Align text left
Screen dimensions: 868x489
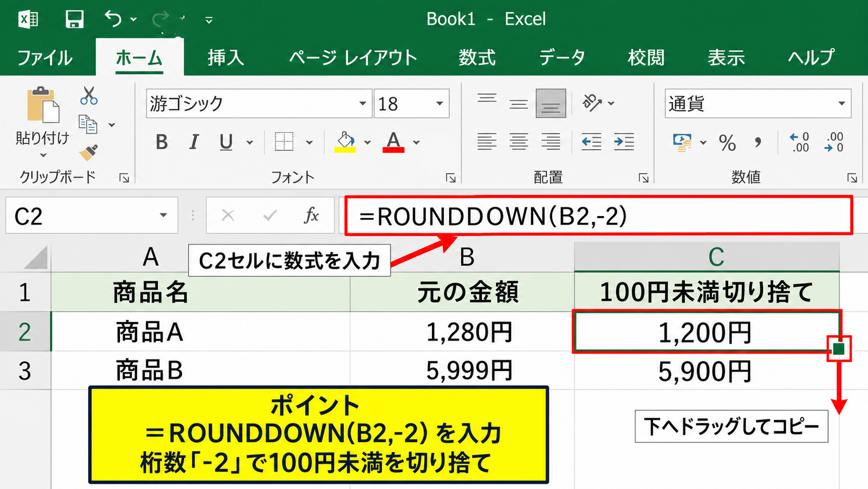487,141
